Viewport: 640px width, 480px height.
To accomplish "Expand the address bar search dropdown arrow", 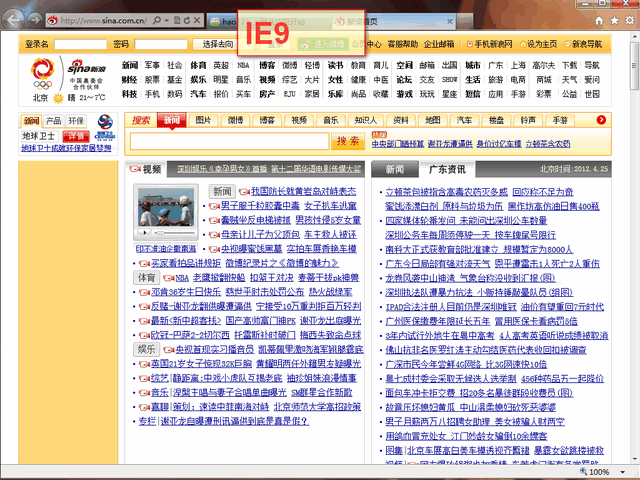I will (166, 20).
